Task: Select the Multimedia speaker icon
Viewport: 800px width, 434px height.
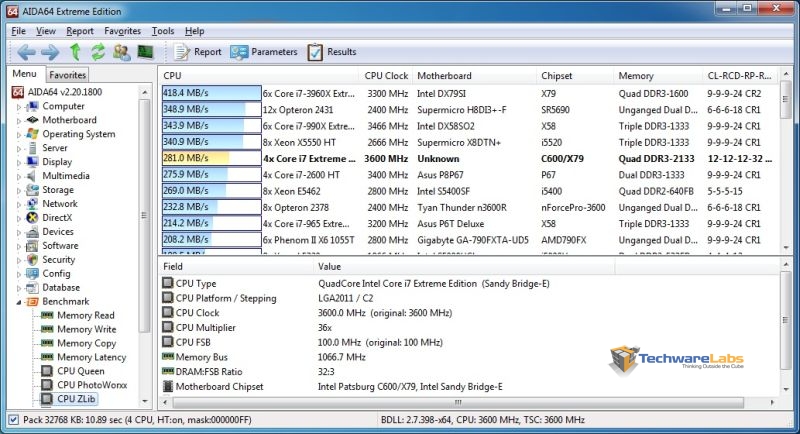Action: point(33,175)
